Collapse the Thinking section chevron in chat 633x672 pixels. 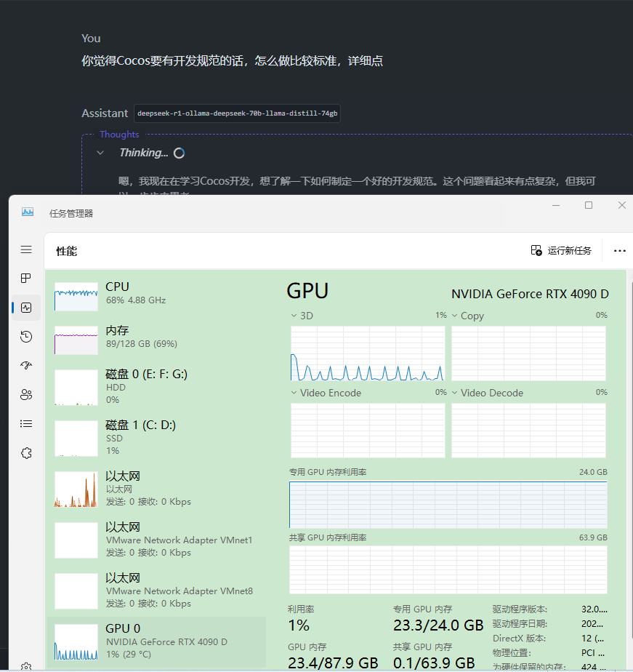(x=100, y=153)
